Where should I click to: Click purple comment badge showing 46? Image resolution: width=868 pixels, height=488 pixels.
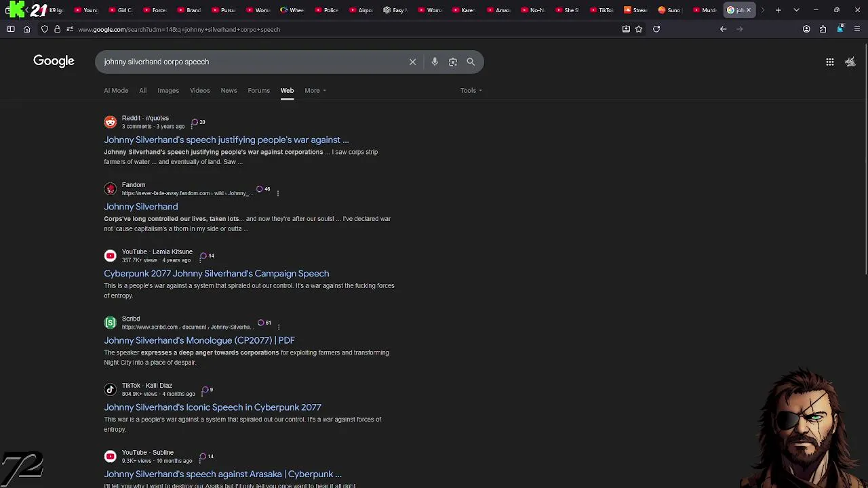263,189
